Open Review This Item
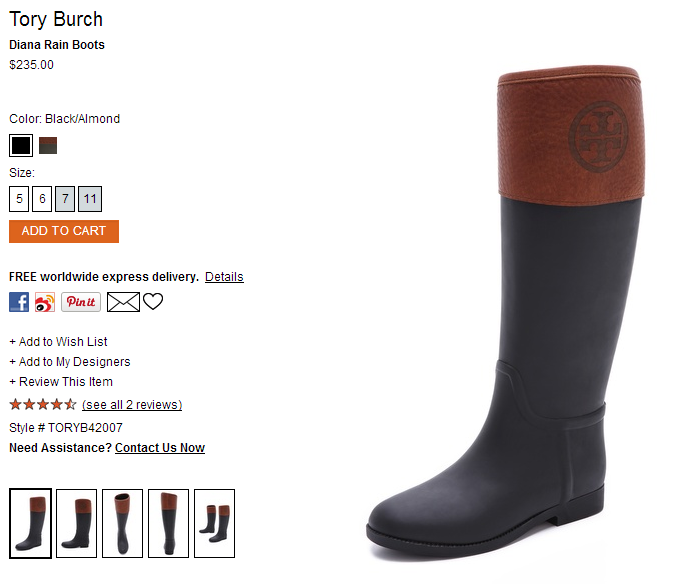Viewport: 673px width, 584px height. point(61,381)
